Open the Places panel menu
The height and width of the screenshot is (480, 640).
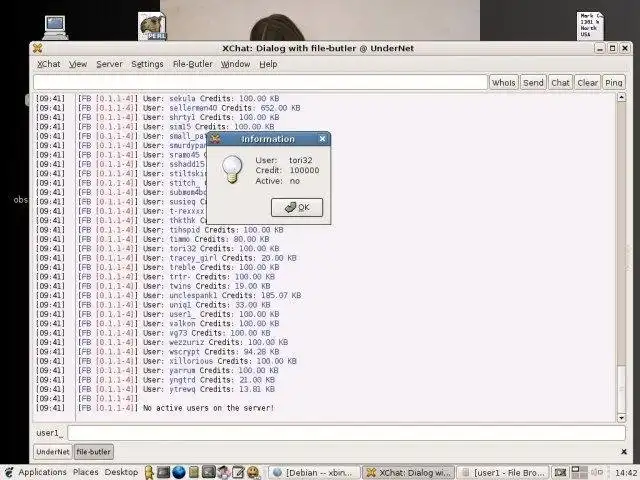click(x=86, y=472)
